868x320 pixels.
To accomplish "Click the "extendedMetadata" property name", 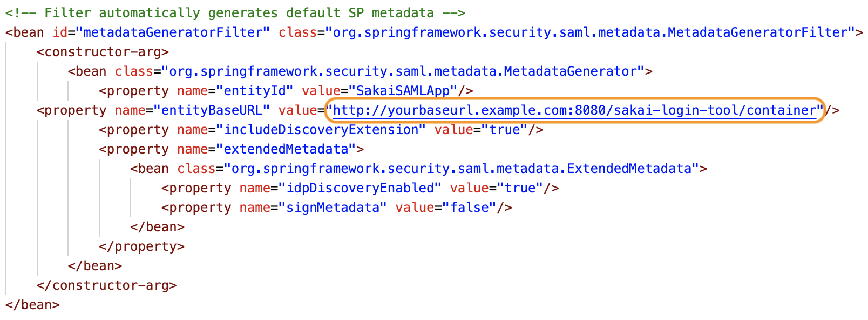I will [286, 149].
